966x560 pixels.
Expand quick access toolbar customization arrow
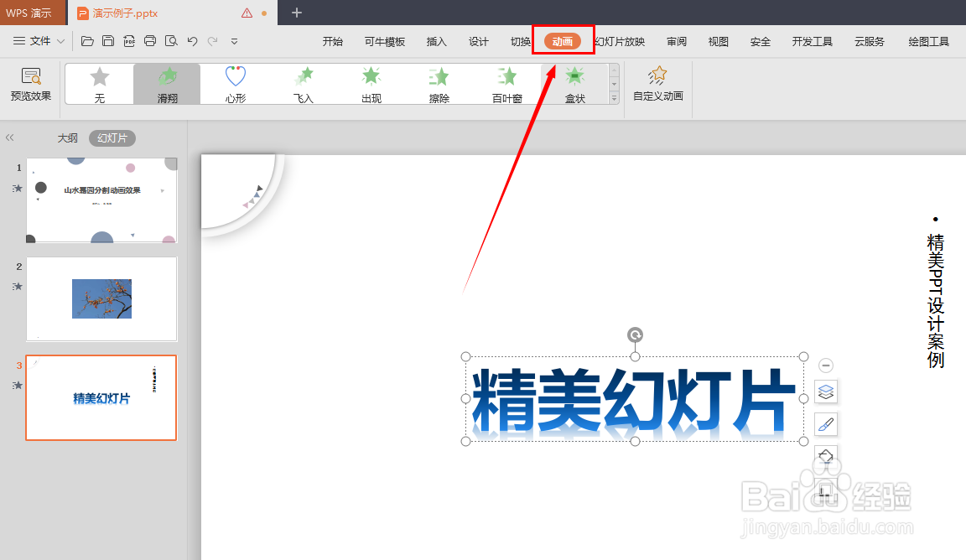[x=234, y=42]
